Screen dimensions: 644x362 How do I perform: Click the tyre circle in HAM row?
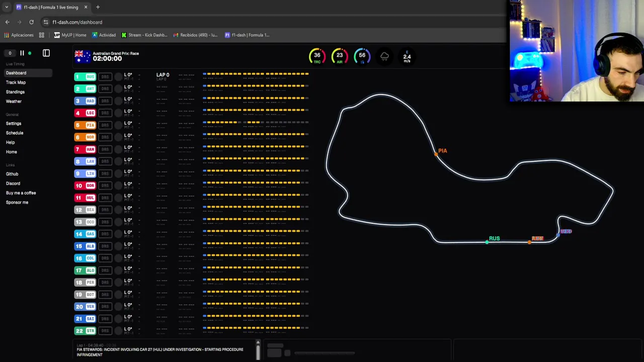click(x=118, y=149)
